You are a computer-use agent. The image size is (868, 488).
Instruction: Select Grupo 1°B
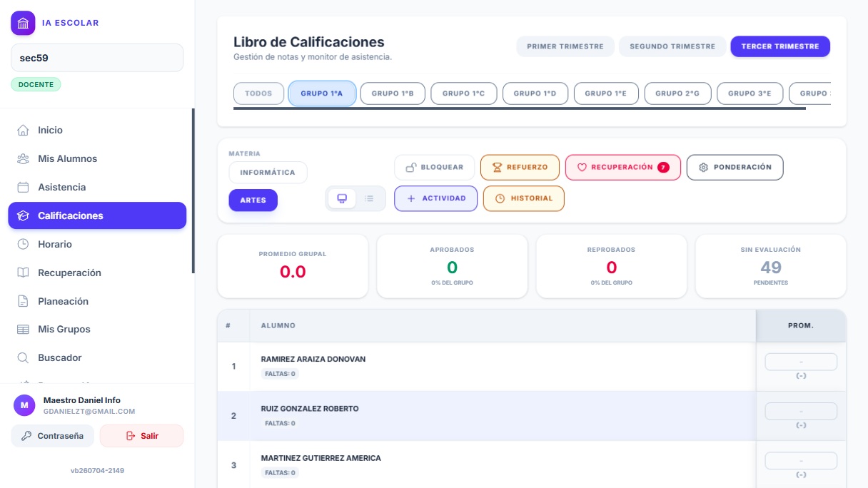[x=393, y=93]
